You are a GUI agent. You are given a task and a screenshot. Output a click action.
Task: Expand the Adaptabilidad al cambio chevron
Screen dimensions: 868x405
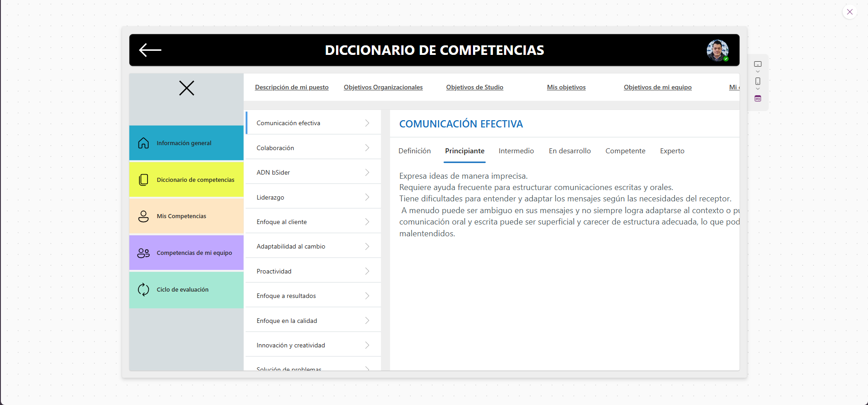coord(367,246)
